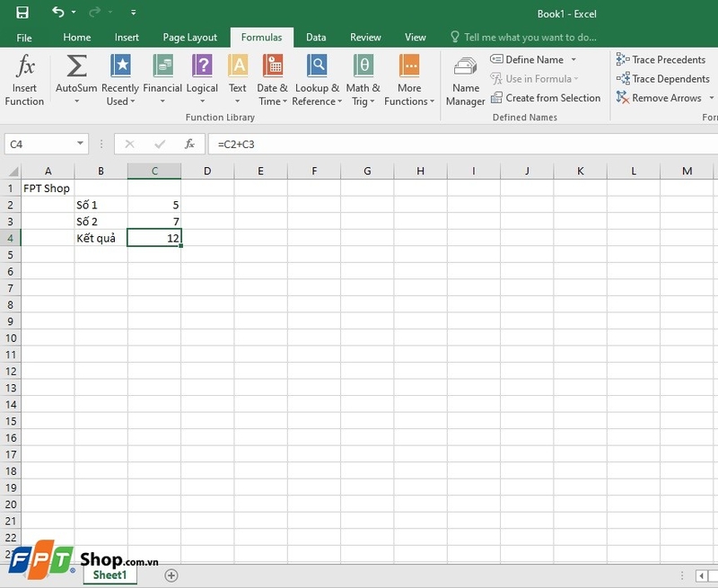
Task: Click cell containing Số 2
Action: click(x=101, y=222)
